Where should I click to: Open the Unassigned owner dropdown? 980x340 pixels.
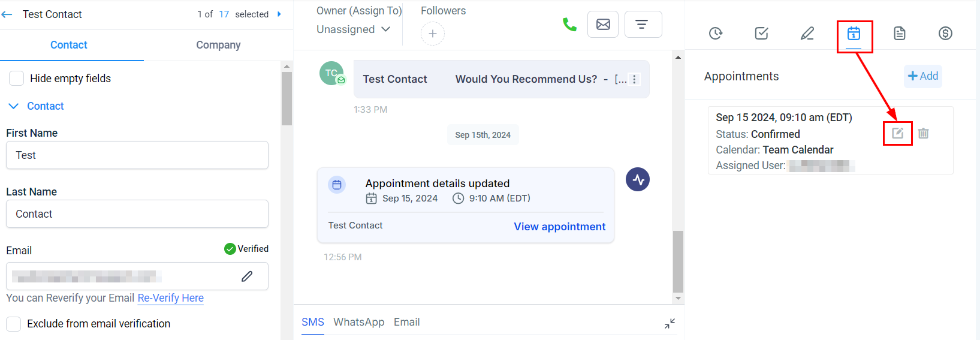pos(353,29)
